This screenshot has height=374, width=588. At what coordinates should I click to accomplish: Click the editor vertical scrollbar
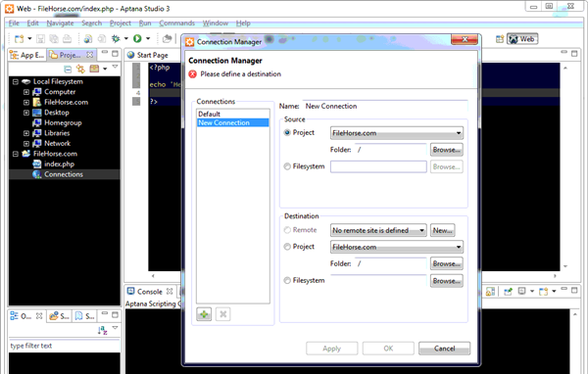click(x=565, y=166)
